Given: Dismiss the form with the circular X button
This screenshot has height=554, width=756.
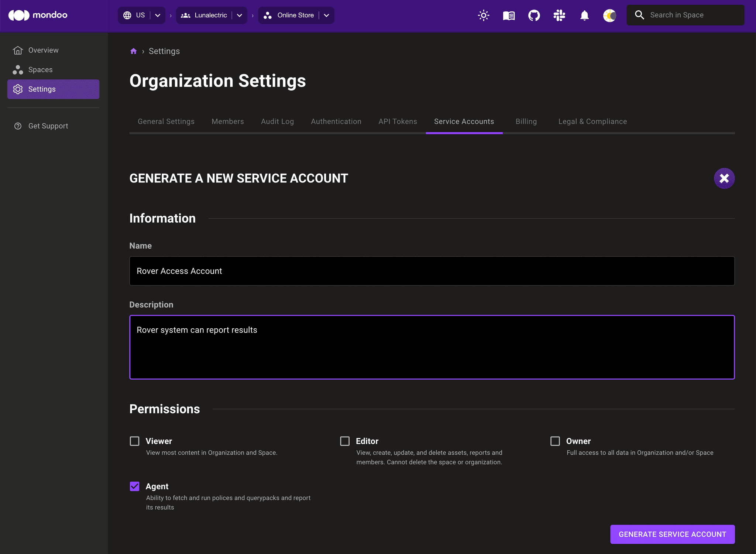Looking at the screenshot, I should (724, 178).
